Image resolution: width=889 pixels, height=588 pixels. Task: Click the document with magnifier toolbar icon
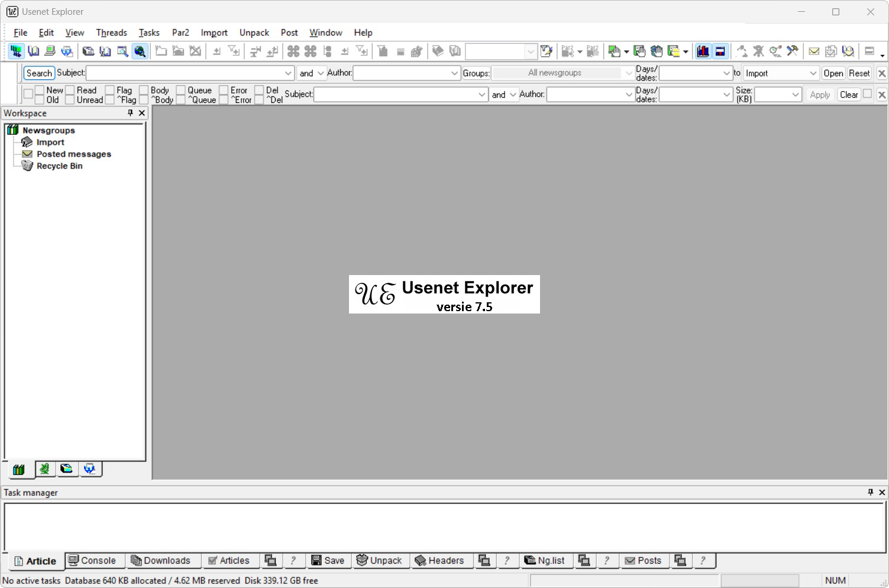coord(122,51)
